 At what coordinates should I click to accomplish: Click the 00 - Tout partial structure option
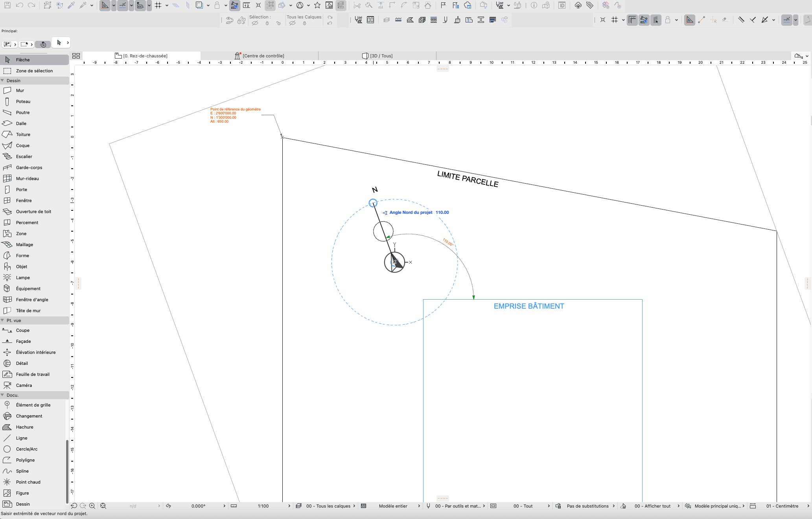pos(520,506)
